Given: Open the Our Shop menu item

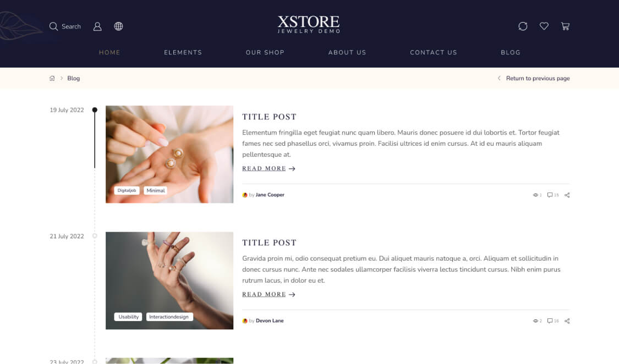Looking at the screenshot, I should click(265, 52).
